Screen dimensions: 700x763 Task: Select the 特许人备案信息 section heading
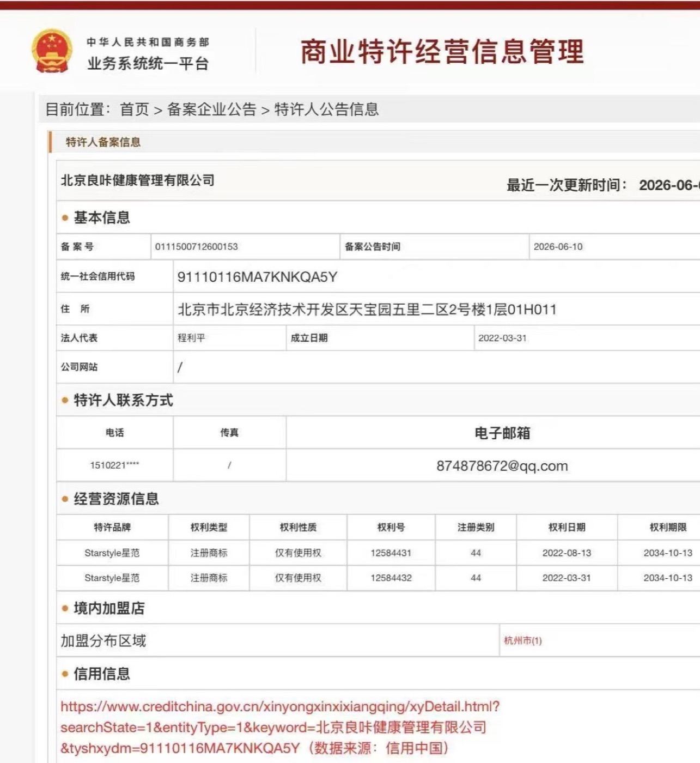(x=103, y=142)
